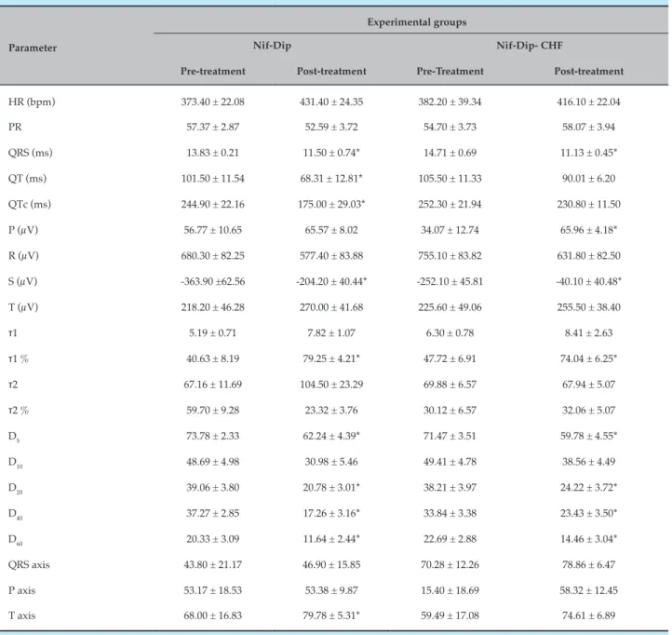Image resolution: width=672 pixels, height=635 pixels.
Task: Click the 'Experimental groups' header
Action: point(417,22)
